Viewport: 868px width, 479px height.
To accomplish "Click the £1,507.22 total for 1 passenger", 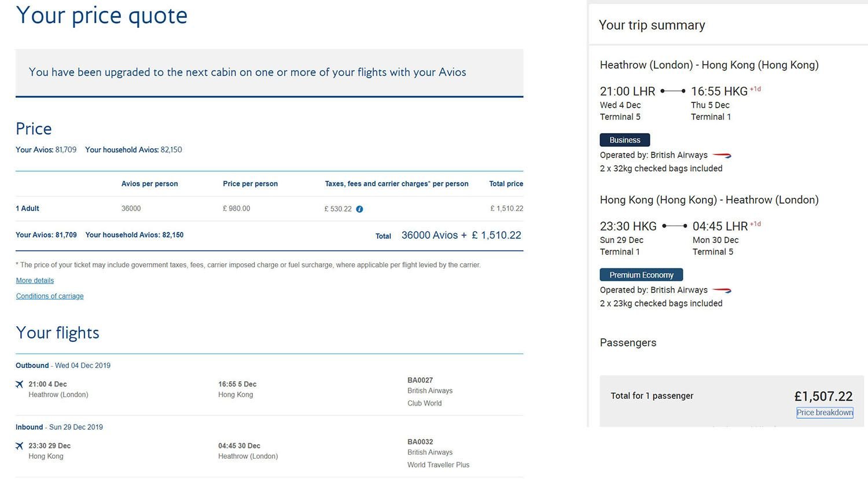I will pos(823,396).
